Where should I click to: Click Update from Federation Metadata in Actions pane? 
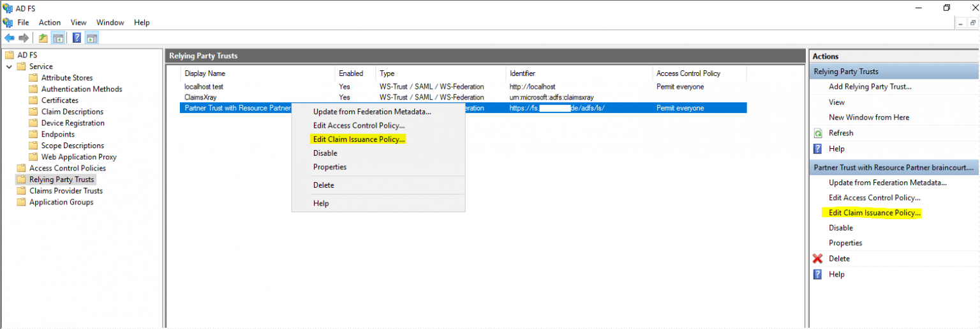click(x=887, y=183)
